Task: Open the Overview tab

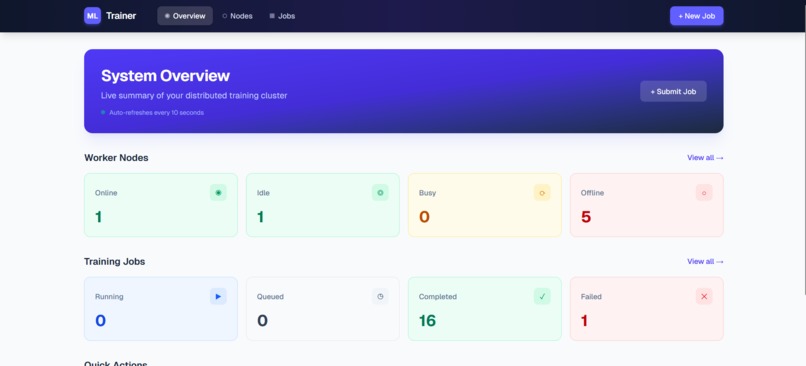Action: click(185, 16)
